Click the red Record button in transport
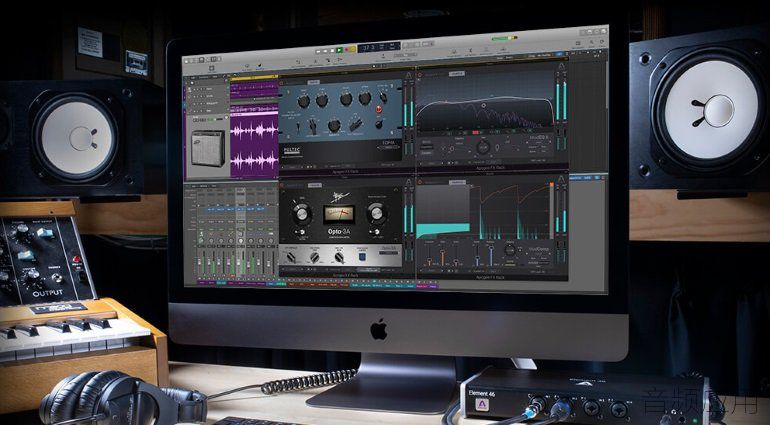770x425 pixels. click(x=346, y=50)
